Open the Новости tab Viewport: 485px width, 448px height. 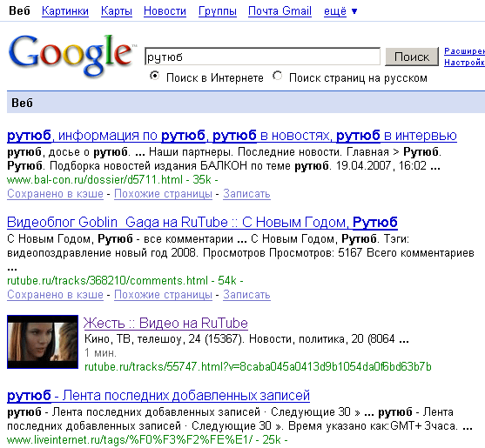[x=165, y=11]
